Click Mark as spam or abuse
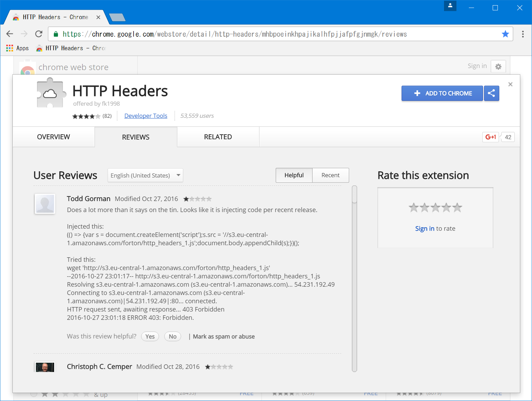The width and height of the screenshot is (532, 401). 224,336
